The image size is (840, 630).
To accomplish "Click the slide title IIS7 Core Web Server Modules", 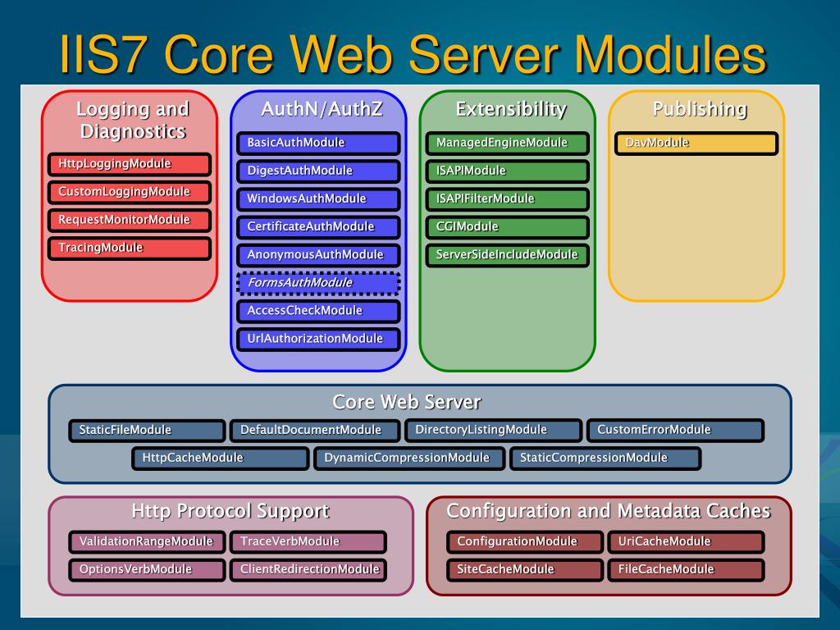I will [x=413, y=52].
